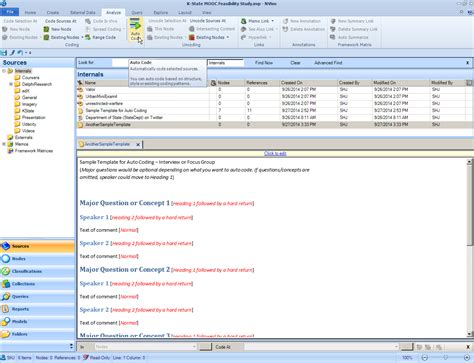
Task: Expand the Memos tree node
Action: click(x=4, y=144)
